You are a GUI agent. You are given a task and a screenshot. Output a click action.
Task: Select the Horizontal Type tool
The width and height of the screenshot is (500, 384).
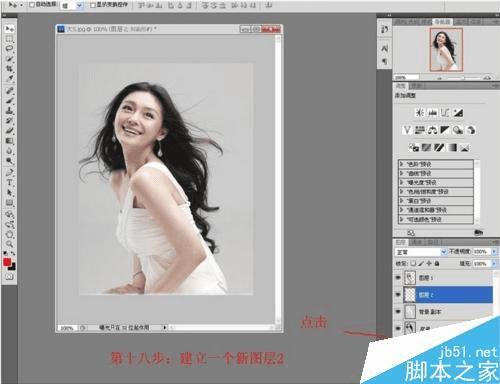(9, 183)
